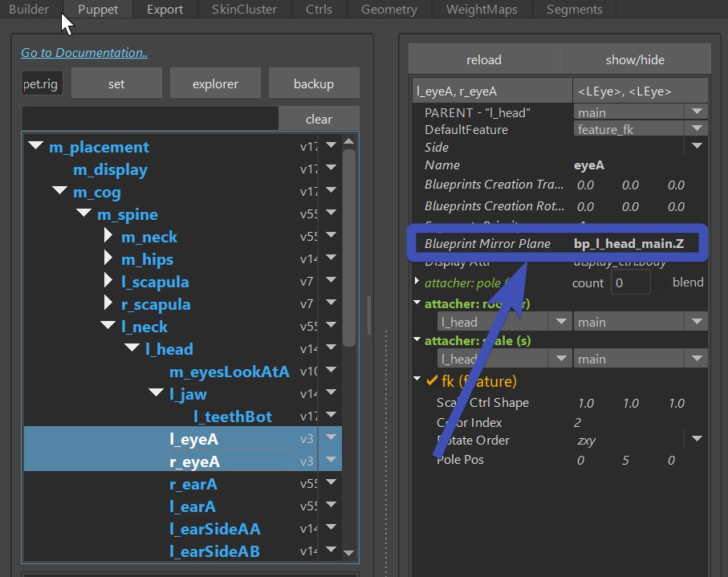The image size is (728, 577).
Task: Open the version dropdown arrow beside l_eyeA
Action: pyautogui.click(x=330, y=439)
